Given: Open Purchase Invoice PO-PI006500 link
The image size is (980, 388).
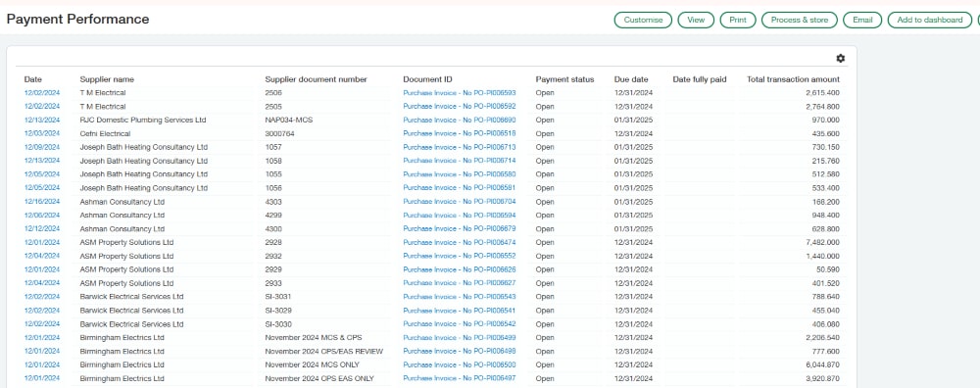Looking at the screenshot, I should click(460, 364).
